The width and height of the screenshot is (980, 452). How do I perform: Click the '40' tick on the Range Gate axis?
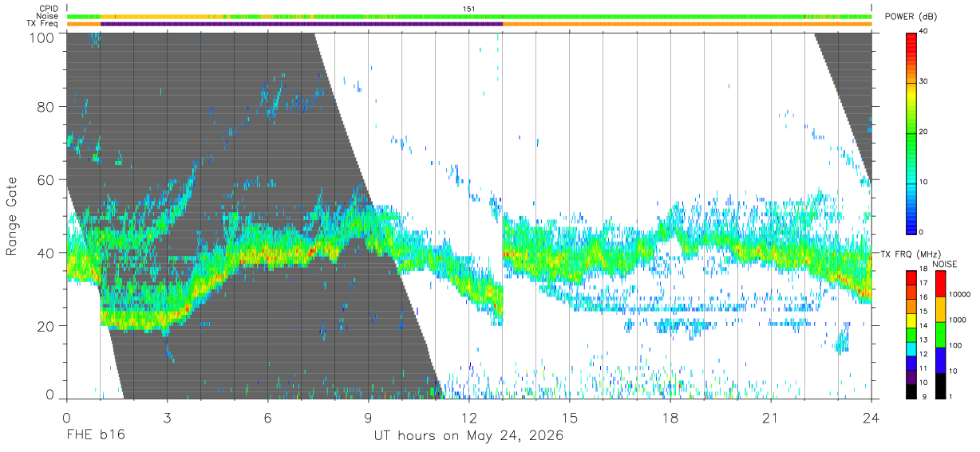pyautogui.click(x=45, y=253)
